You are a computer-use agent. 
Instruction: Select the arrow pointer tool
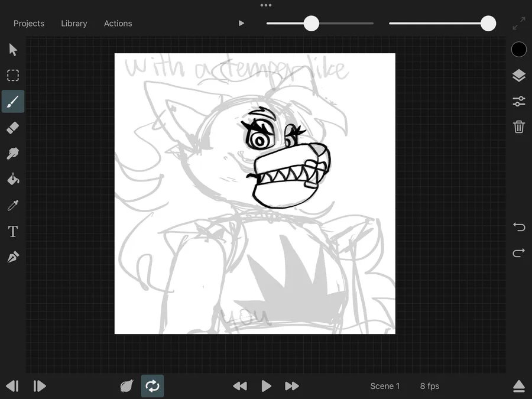(x=13, y=50)
